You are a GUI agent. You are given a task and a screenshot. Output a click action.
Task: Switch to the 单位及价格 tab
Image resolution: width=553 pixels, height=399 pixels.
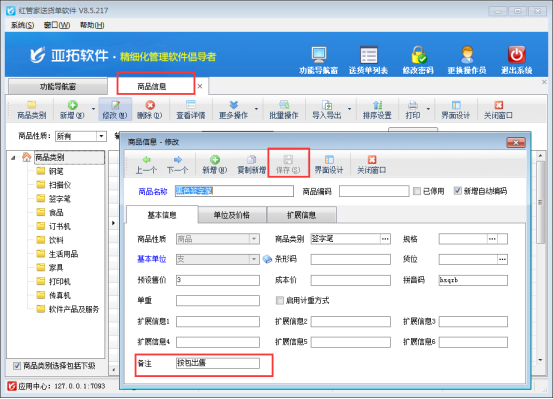click(232, 215)
